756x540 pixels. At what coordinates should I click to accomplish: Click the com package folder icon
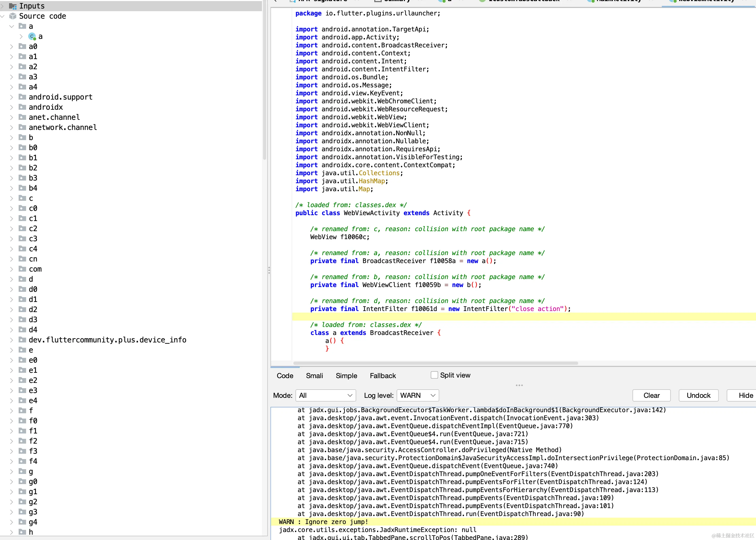click(22, 269)
